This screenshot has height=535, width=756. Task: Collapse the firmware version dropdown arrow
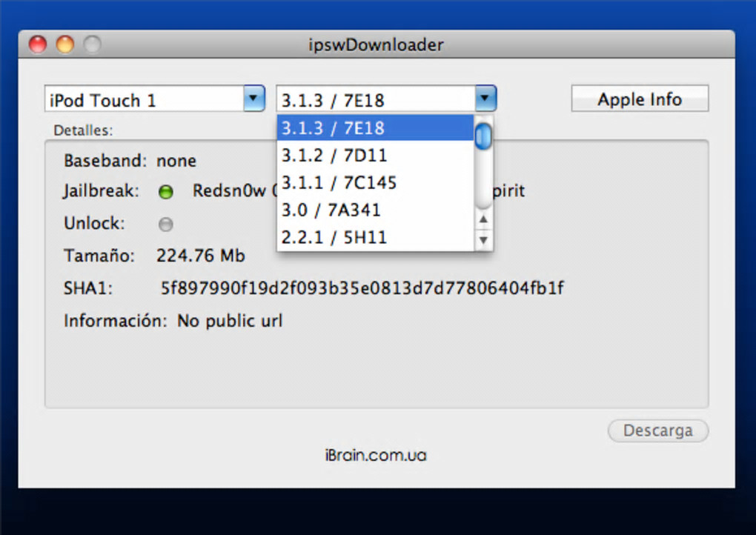pos(485,99)
